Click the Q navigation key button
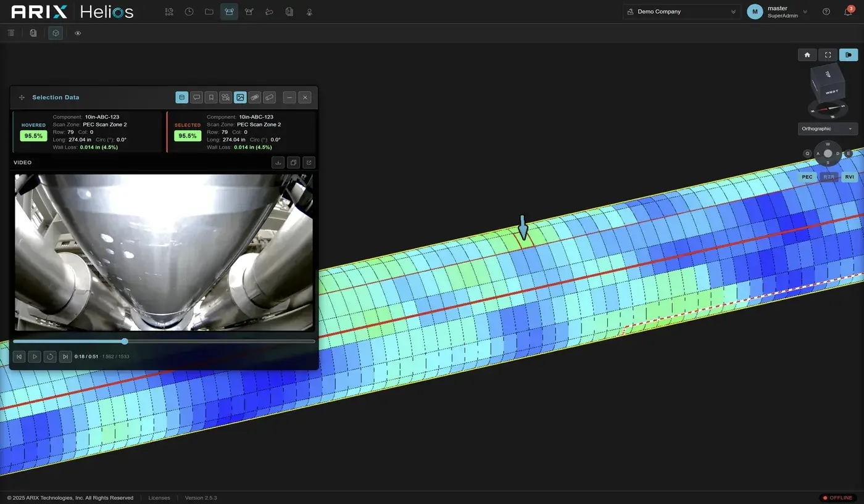 (807, 154)
